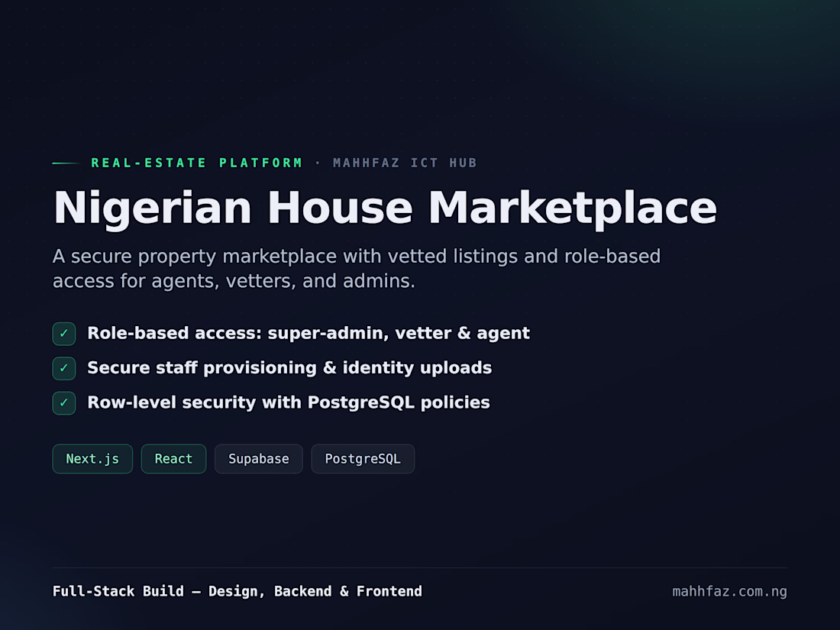Click the dot separator after PLATFORM

318,163
